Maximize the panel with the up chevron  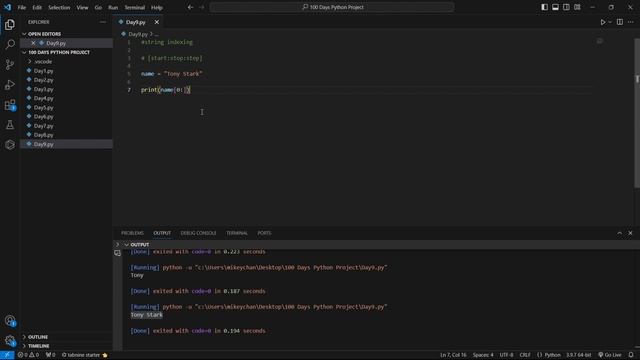(620, 233)
